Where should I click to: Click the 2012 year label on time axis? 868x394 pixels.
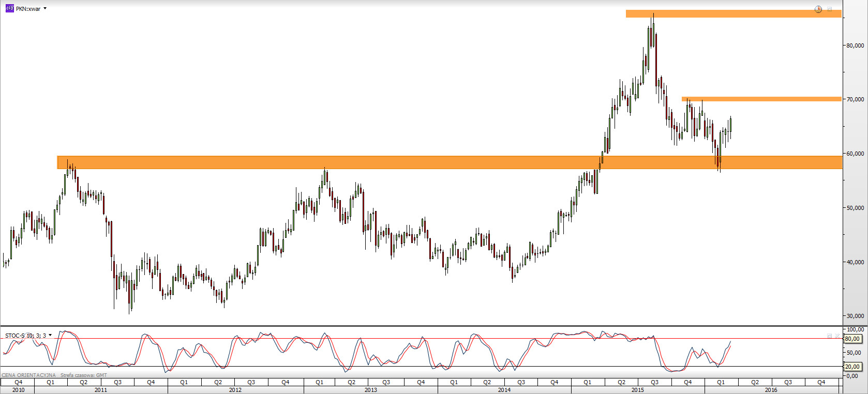235,390
